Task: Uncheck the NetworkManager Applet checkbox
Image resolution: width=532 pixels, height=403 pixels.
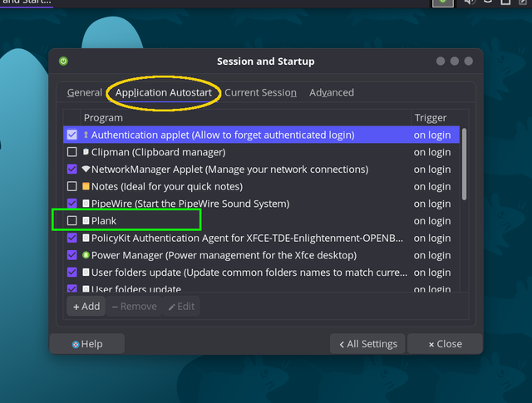Action: pos(72,169)
